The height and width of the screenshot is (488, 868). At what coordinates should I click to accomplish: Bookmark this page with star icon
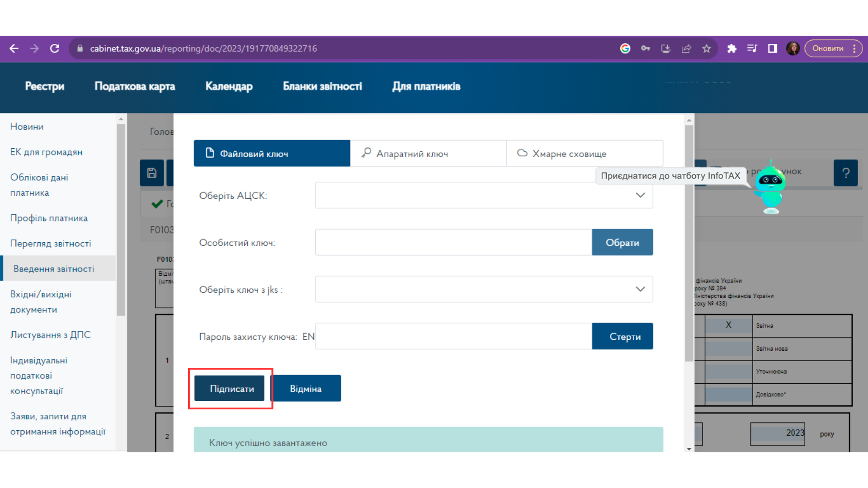707,48
